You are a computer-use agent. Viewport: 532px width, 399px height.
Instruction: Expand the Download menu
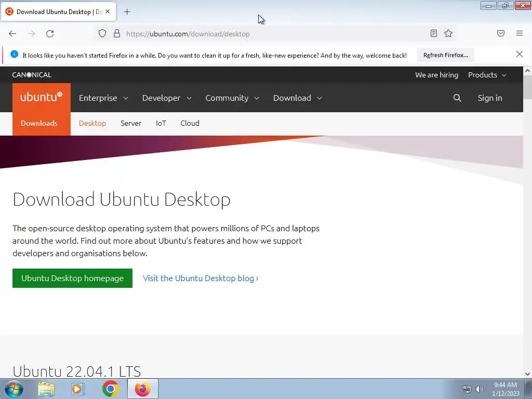click(298, 98)
